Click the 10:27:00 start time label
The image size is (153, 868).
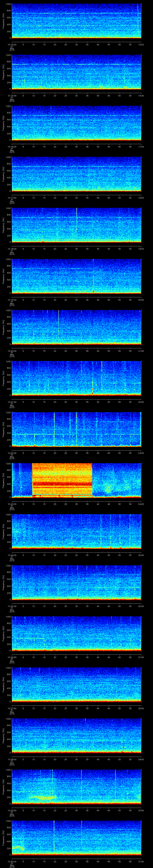click(12, 708)
